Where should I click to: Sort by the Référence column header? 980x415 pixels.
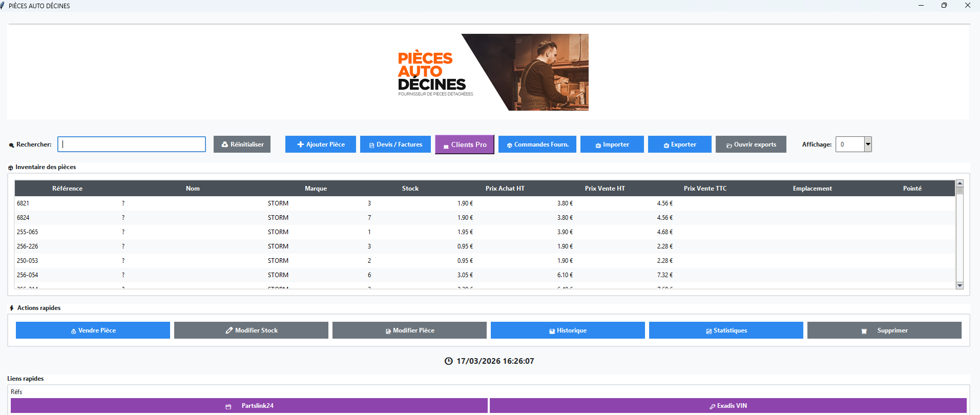pyautogui.click(x=67, y=189)
